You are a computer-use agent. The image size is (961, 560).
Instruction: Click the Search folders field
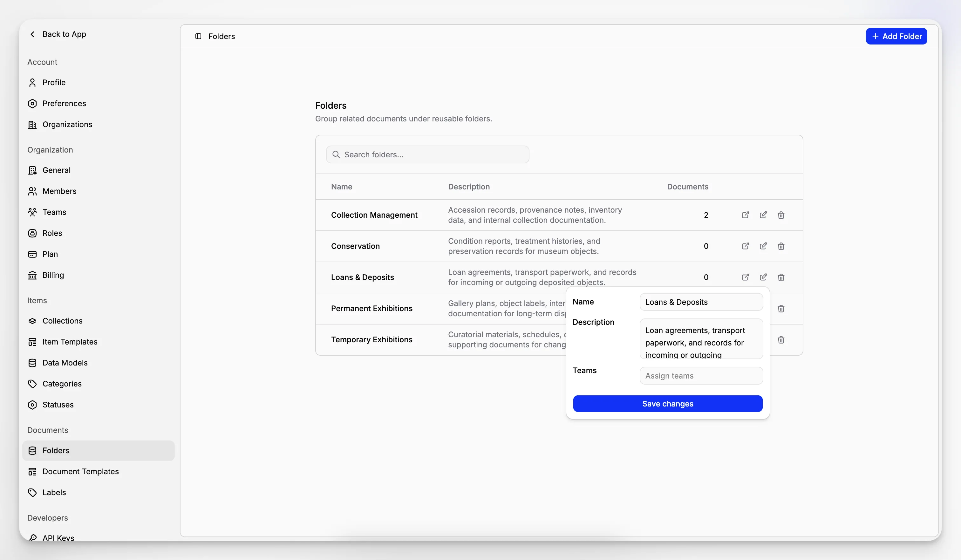427,154
